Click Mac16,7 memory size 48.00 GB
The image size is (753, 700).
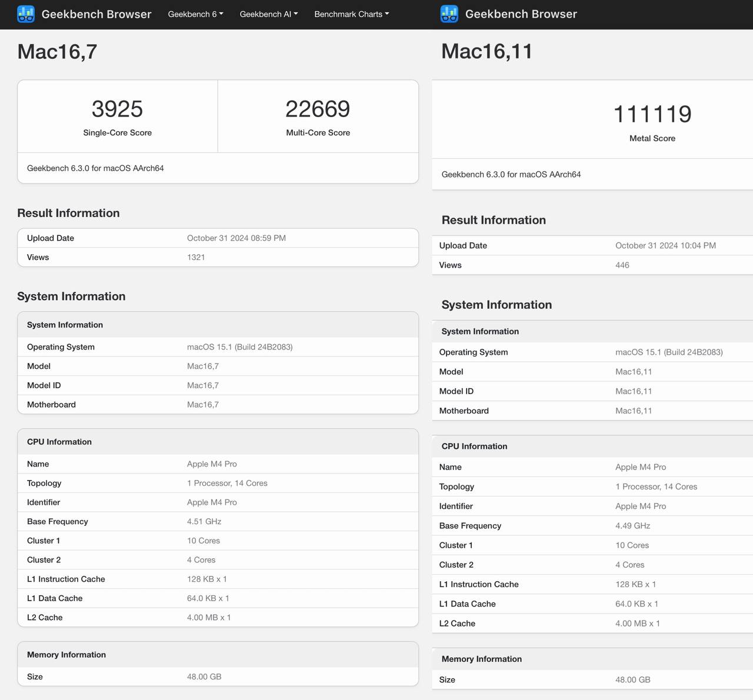204,677
